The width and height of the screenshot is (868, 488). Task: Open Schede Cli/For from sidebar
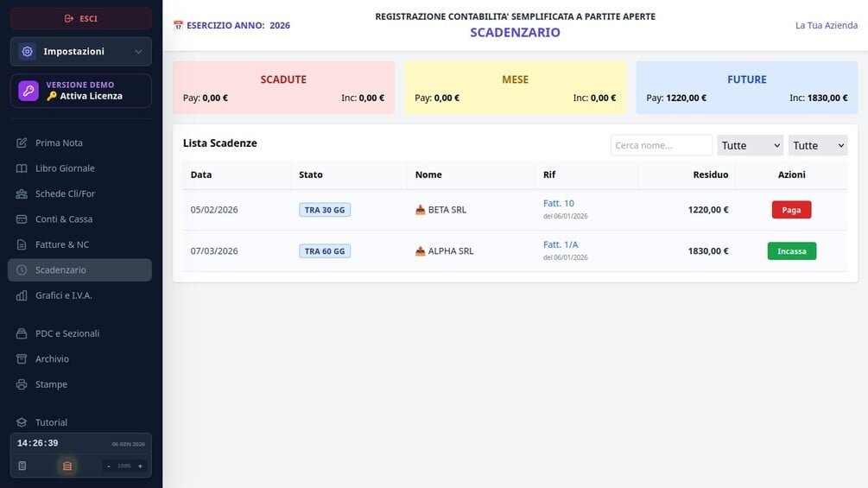pyautogui.click(x=65, y=193)
